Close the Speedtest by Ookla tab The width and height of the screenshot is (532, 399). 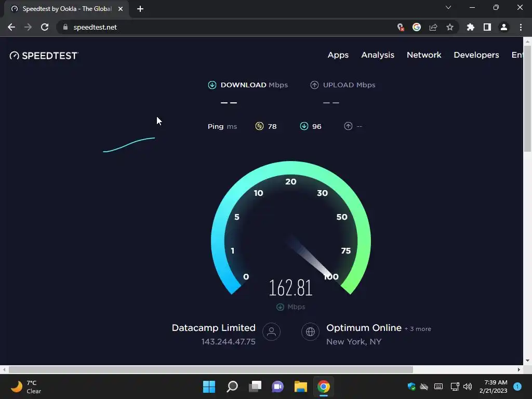[x=121, y=9]
